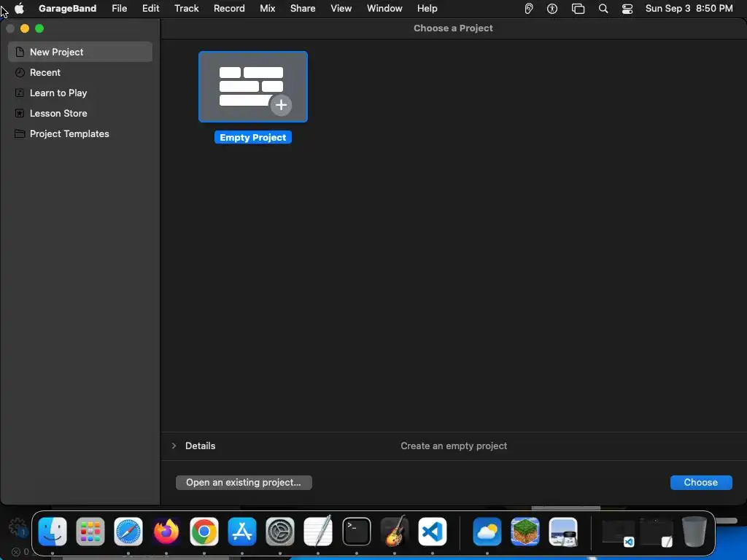Select the Empty Project thumbnail

pos(253,87)
